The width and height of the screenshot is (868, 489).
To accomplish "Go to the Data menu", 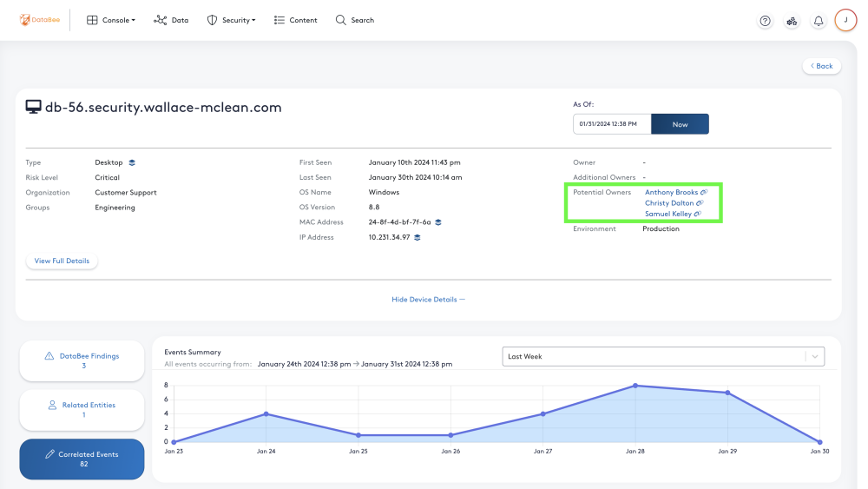I will [171, 20].
